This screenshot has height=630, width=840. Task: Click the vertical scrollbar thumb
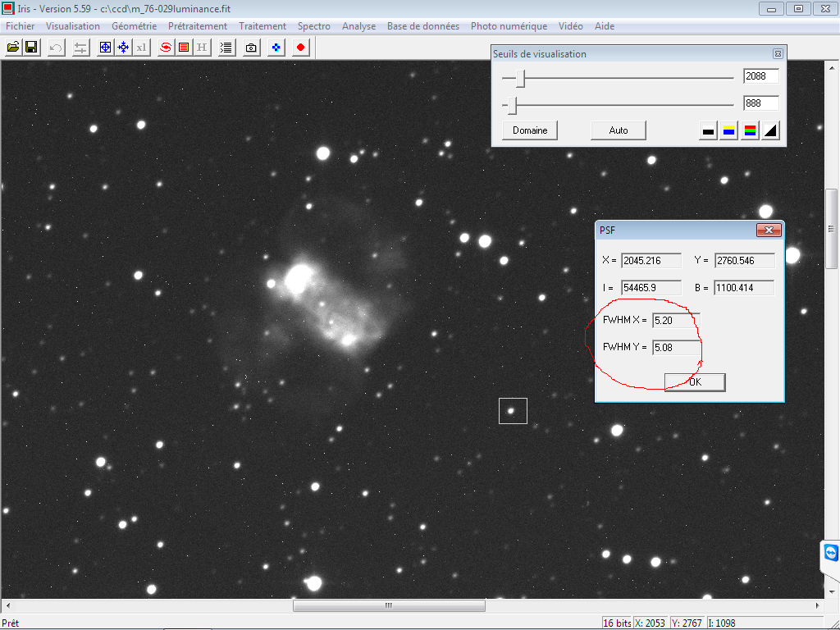[832, 229]
